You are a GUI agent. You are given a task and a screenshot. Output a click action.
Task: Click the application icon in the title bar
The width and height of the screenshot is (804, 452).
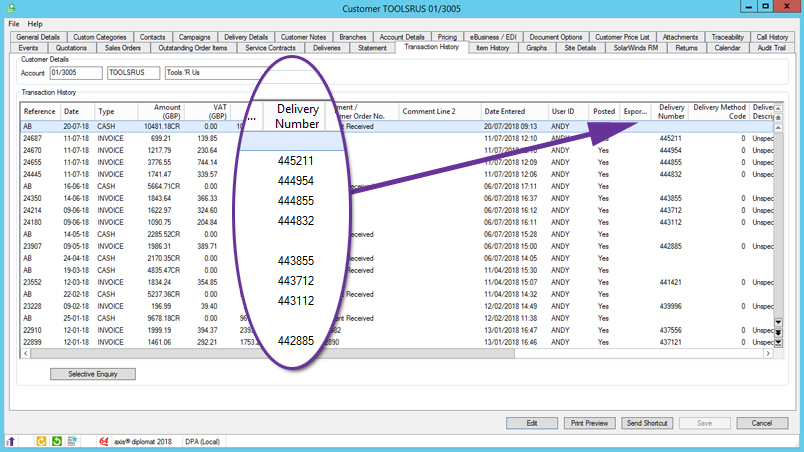click(x=11, y=8)
